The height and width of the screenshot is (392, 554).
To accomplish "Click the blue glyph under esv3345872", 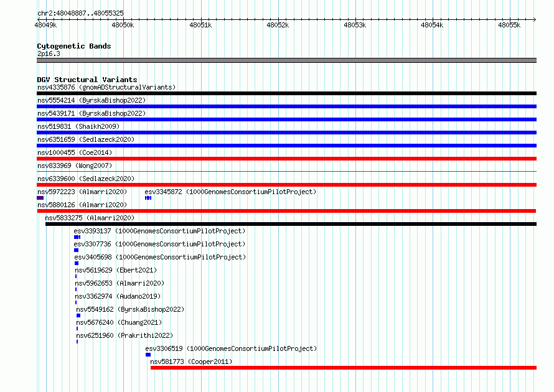I will [x=148, y=198].
